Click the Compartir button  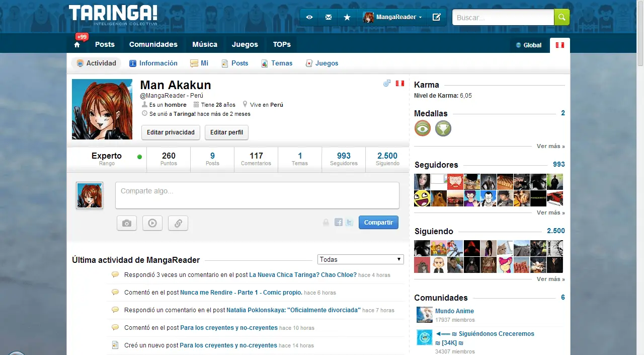pyautogui.click(x=378, y=222)
